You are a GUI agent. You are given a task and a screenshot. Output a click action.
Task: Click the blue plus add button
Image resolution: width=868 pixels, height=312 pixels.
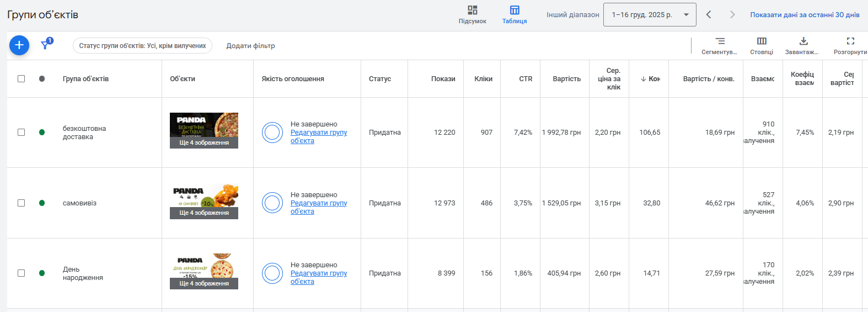click(19, 45)
